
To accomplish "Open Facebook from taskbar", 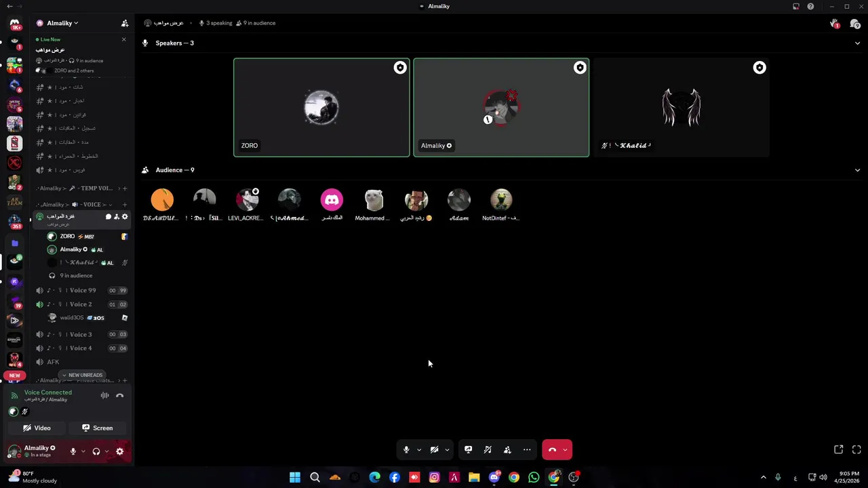I will [395, 477].
